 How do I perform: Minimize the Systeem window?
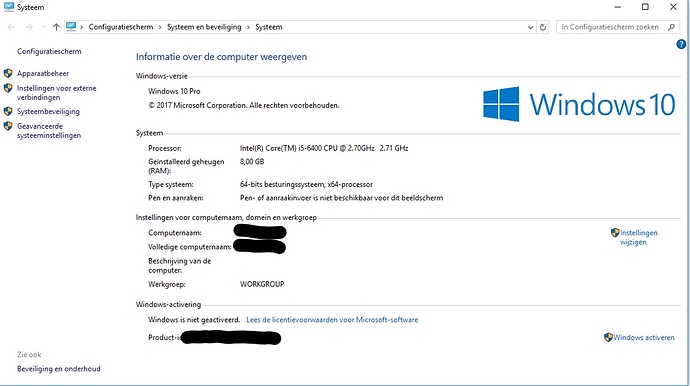click(618, 7)
